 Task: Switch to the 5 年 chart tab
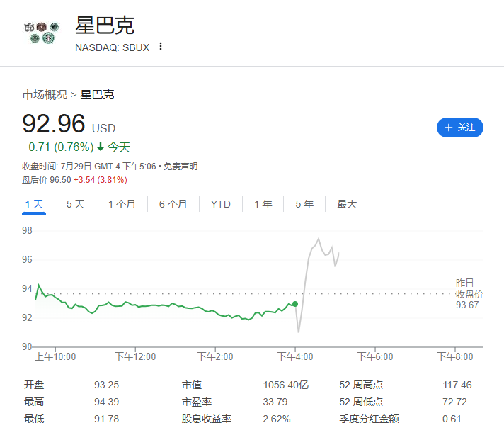click(x=304, y=204)
